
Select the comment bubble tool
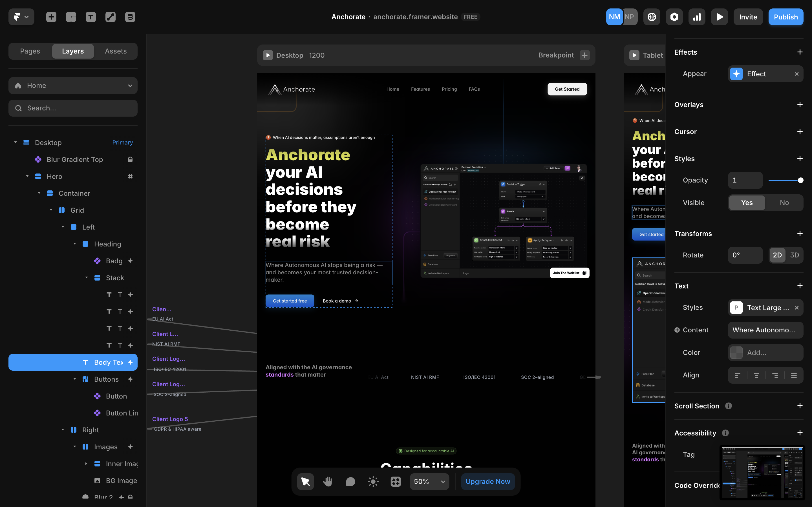[350, 482]
